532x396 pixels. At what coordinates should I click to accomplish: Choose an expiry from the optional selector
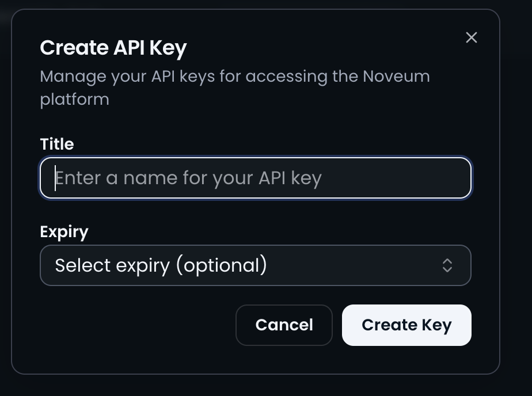point(255,265)
